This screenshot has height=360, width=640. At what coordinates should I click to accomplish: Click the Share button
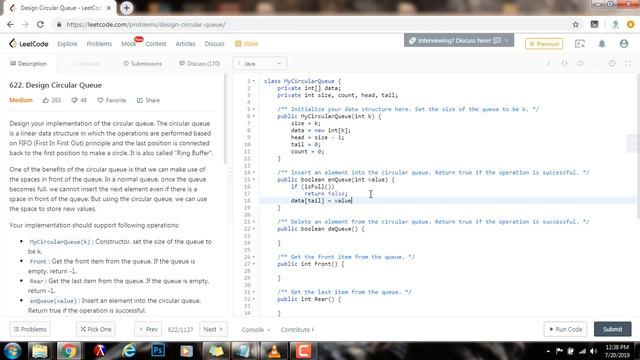pos(148,100)
